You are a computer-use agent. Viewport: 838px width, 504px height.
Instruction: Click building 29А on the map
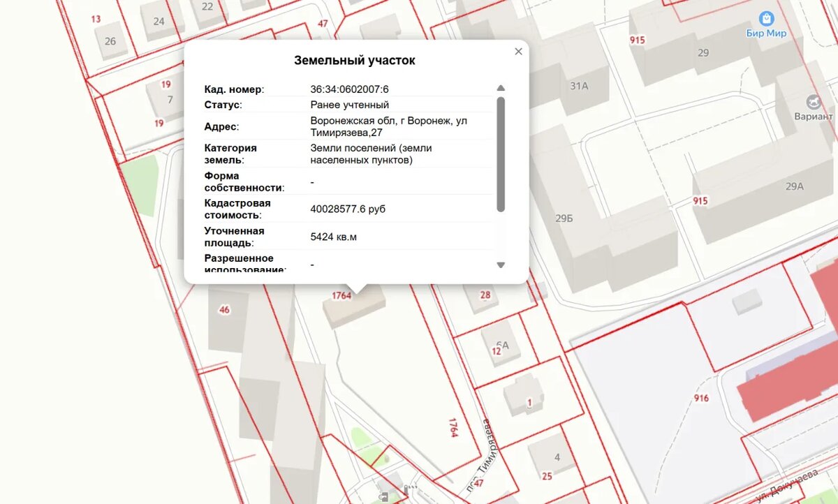point(795,186)
